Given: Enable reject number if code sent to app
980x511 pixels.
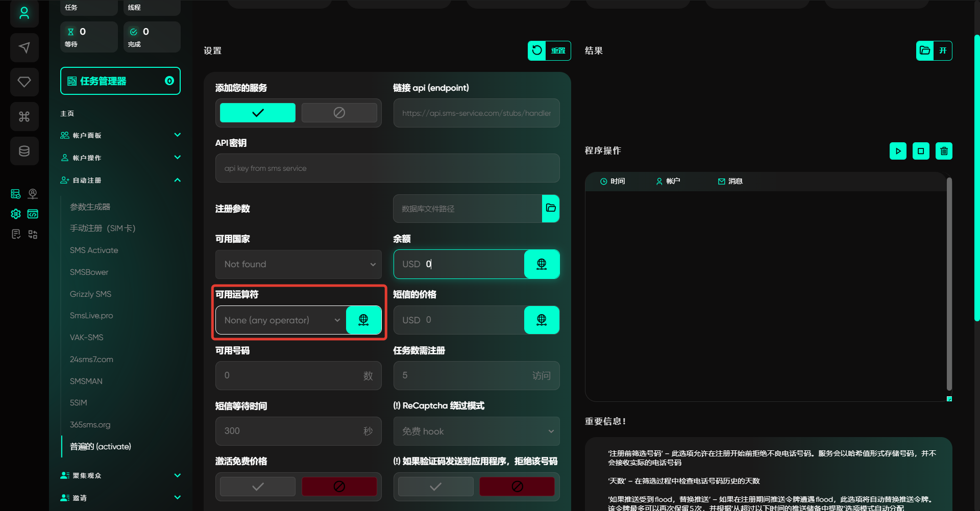Looking at the screenshot, I should coord(435,487).
